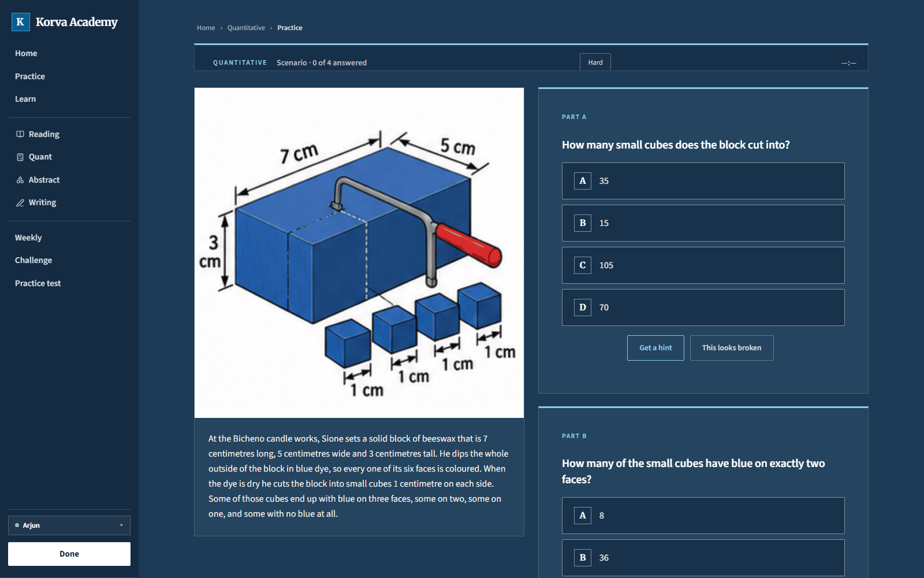Viewport: 924px width, 578px height.
Task: Select Part A answer C: 105
Action: (703, 265)
